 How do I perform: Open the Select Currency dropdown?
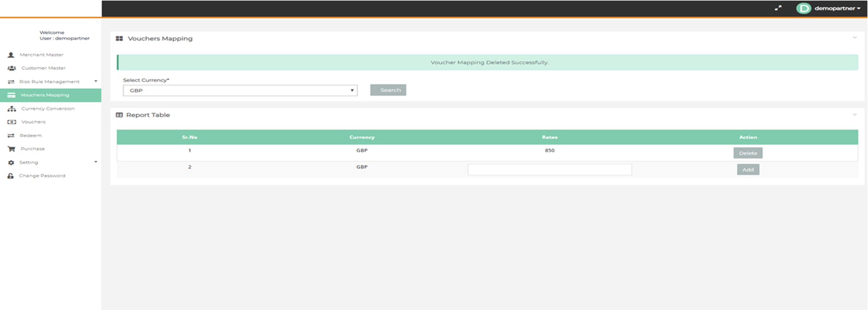pyautogui.click(x=240, y=90)
